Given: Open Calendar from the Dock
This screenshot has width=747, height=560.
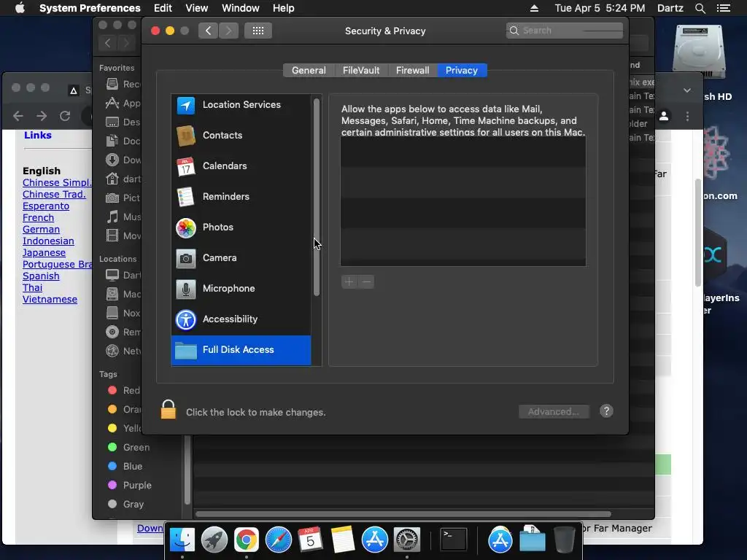Looking at the screenshot, I should coord(310,540).
